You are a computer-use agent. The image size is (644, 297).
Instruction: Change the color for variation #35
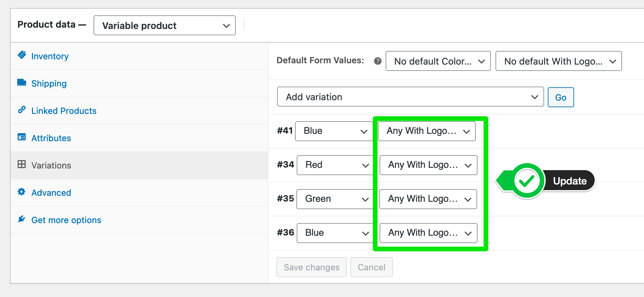pyautogui.click(x=334, y=199)
